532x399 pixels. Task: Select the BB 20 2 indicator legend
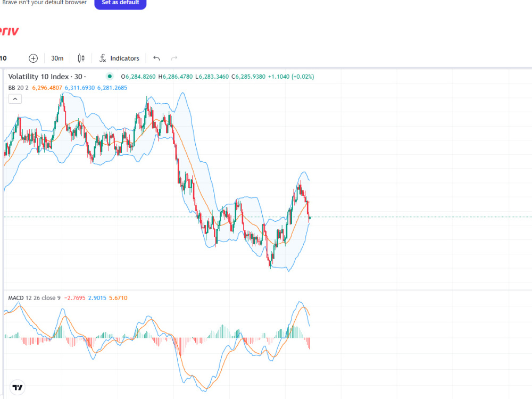coord(18,88)
